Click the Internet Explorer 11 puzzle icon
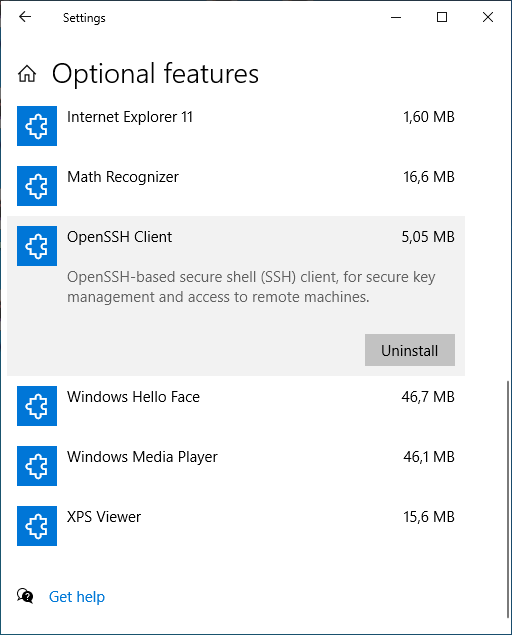 point(37,126)
